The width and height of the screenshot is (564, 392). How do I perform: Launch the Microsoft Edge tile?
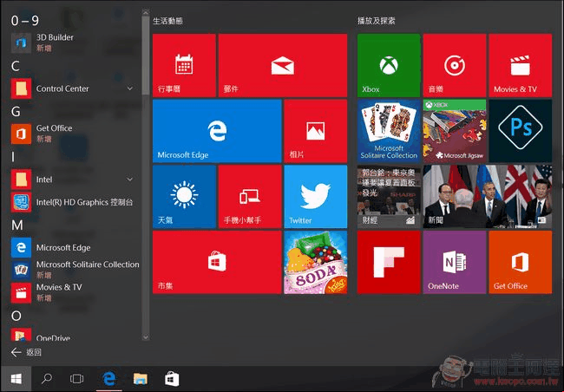pyautogui.click(x=217, y=131)
